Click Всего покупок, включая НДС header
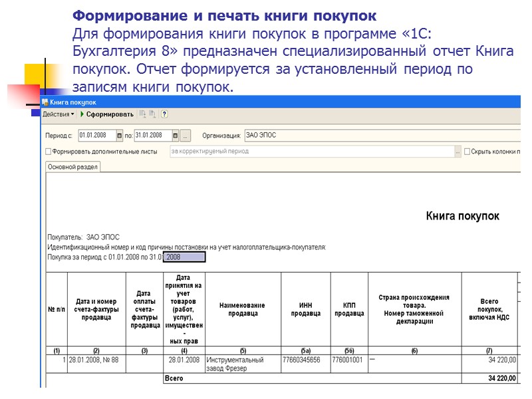Image resolution: width=532 pixels, height=399 pixels. (489, 309)
